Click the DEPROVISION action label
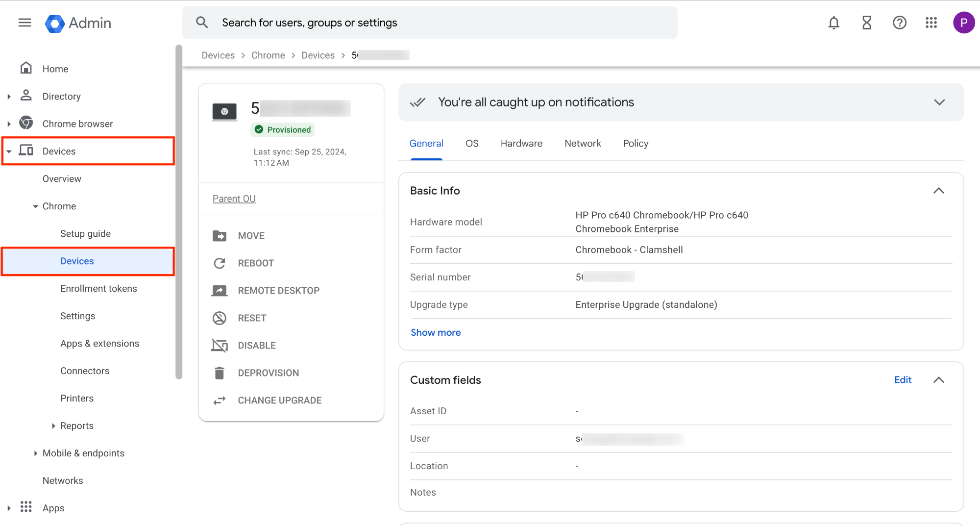Screen dimensions: 980x526 (x=268, y=373)
